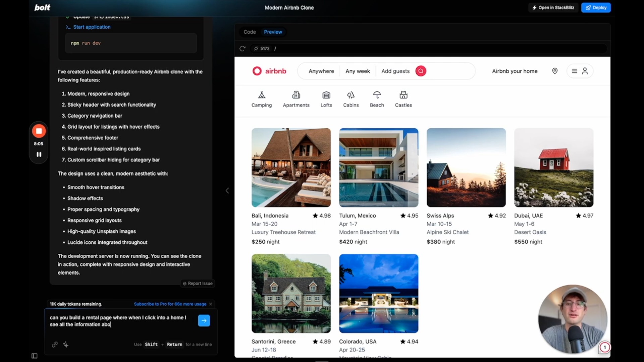This screenshot has height=362, width=644.
Task: Click the Deploy button
Action: pyautogui.click(x=596, y=7)
